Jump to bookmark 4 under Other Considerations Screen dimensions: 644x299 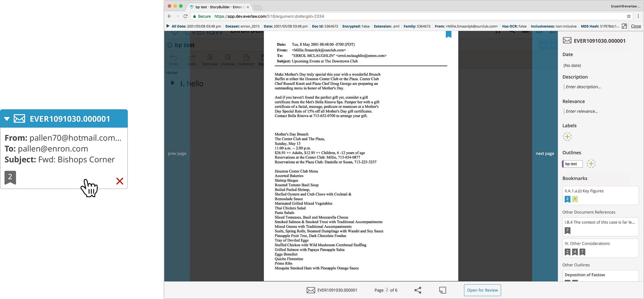tap(575, 252)
